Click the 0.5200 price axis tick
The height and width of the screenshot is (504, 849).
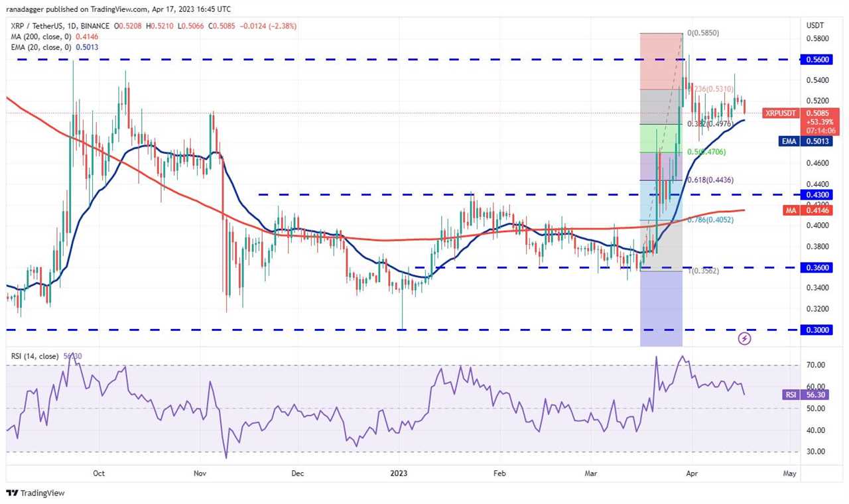(x=818, y=101)
